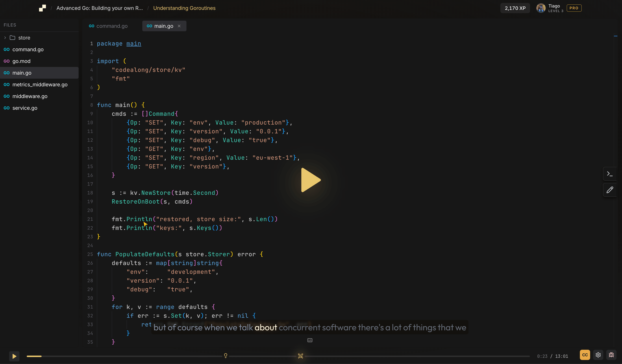Click the Go icon beside go.mod
This screenshot has height=364, width=622.
pos(7,61)
